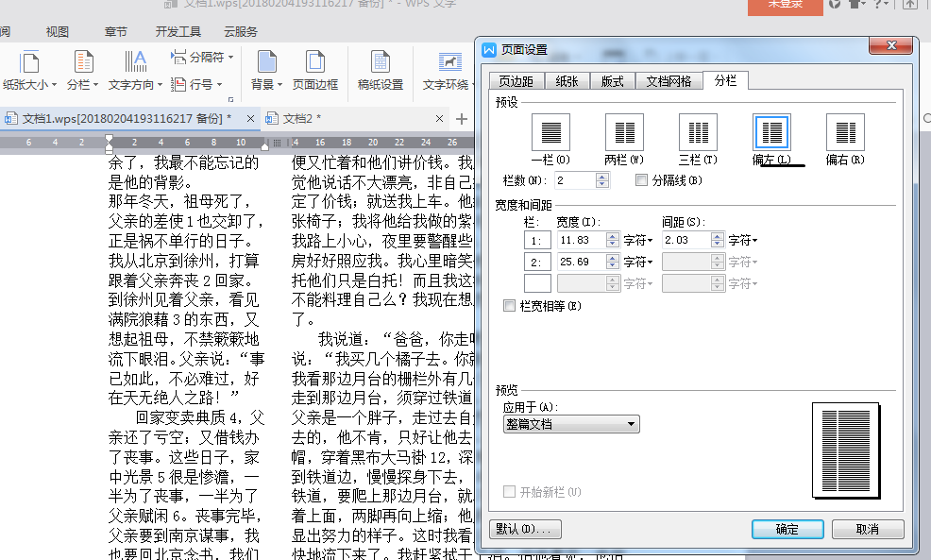Click the disabled start new column (开始新栏) checkbox
This screenshot has height=560, width=931.
pos(509,492)
